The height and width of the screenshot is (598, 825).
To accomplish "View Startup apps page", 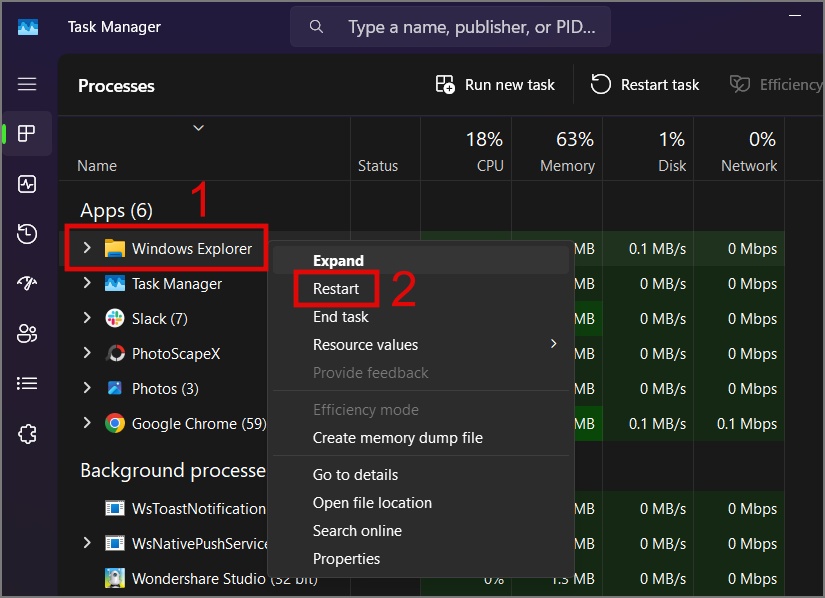I will (x=27, y=284).
